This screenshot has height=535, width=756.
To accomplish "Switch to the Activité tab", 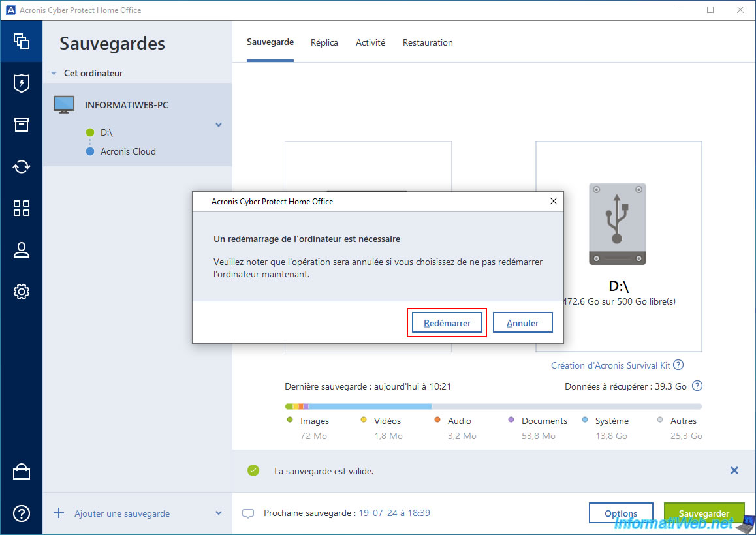I will pyautogui.click(x=370, y=42).
